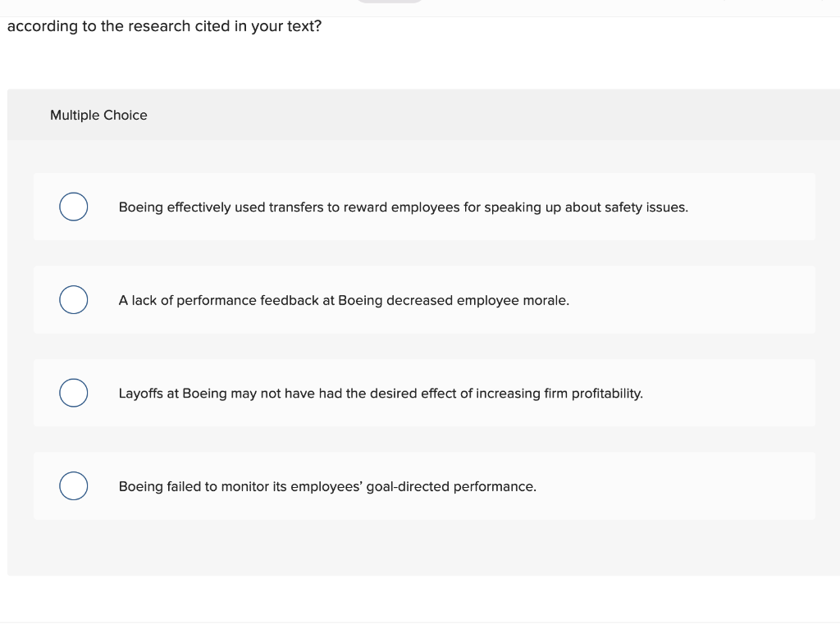Choose the layoffs profitability answer option
840x624 pixels.
381,393
